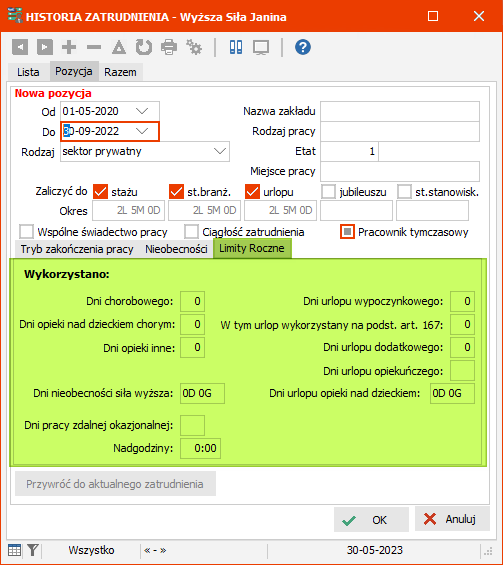
Task: Expand the Do date picker arrow
Action: 142,131
